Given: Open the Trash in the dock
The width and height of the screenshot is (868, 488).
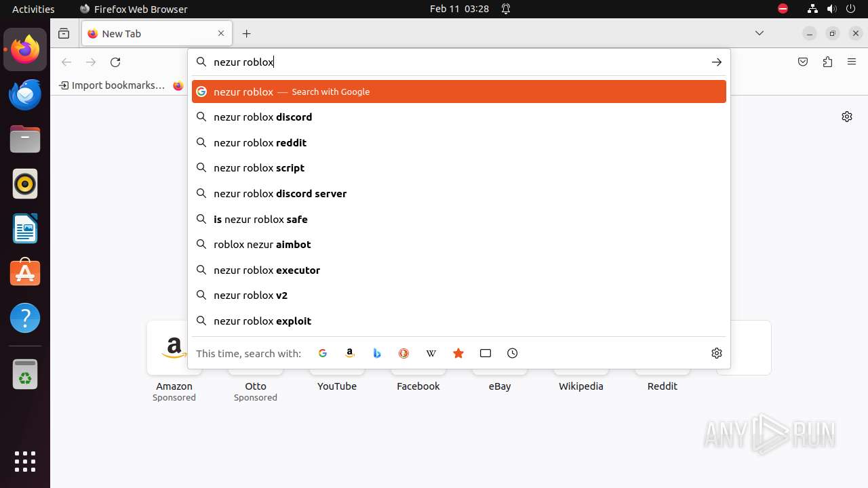Looking at the screenshot, I should point(25,374).
